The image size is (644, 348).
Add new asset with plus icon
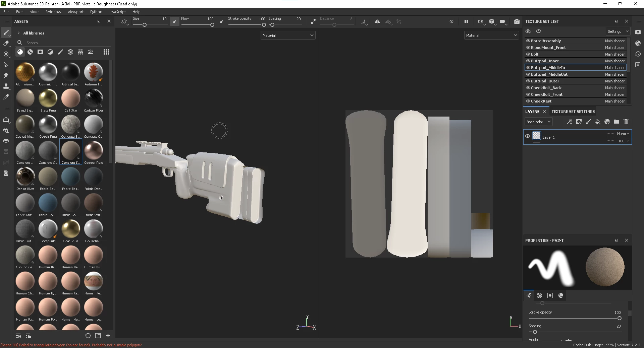[x=108, y=336]
